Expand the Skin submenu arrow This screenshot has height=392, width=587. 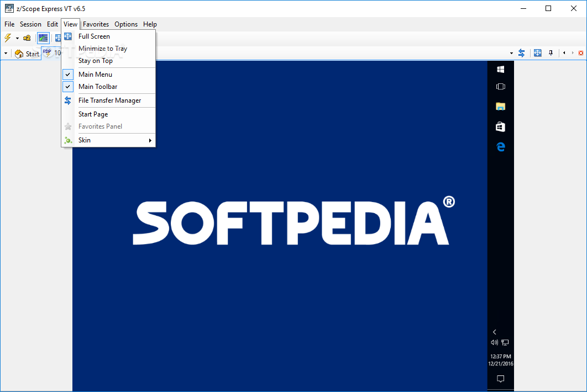pos(150,140)
